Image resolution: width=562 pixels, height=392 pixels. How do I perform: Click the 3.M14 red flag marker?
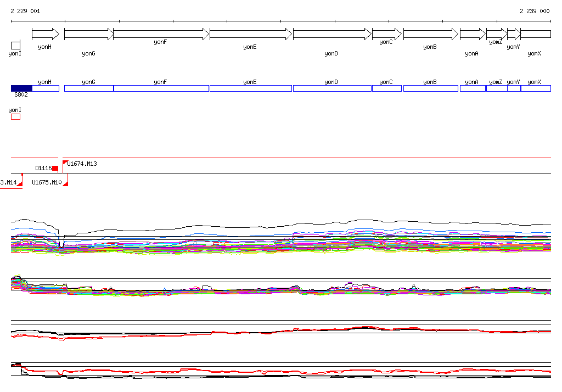click(x=20, y=183)
